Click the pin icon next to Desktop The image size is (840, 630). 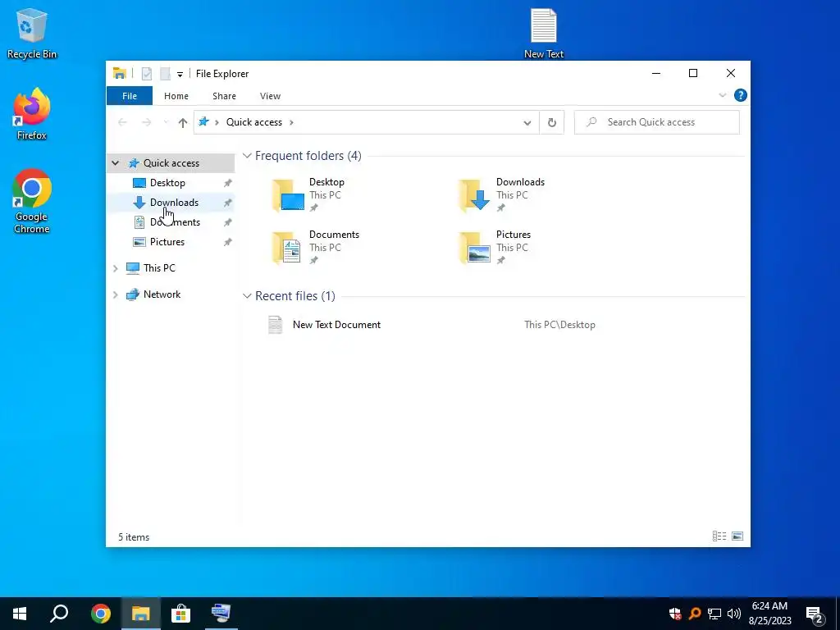(x=228, y=183)
